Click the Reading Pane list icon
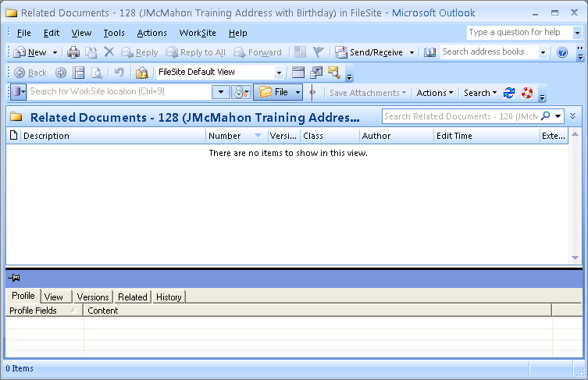Viewport: 588px width, 380px height. pyautogui.click(x=78, y=73)
